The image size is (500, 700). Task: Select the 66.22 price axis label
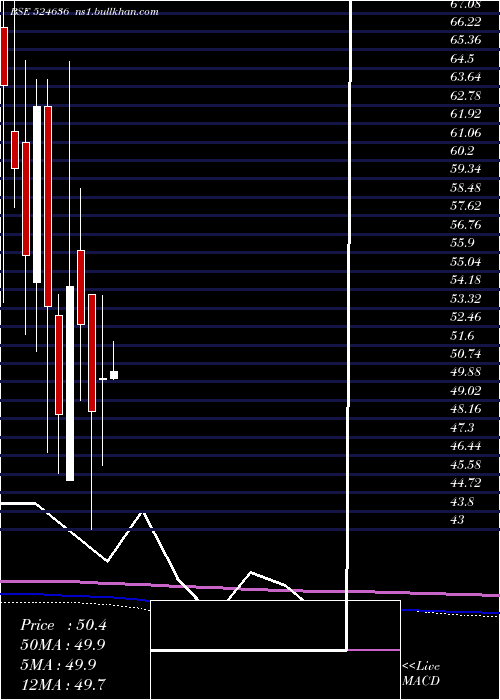point(466,22)
